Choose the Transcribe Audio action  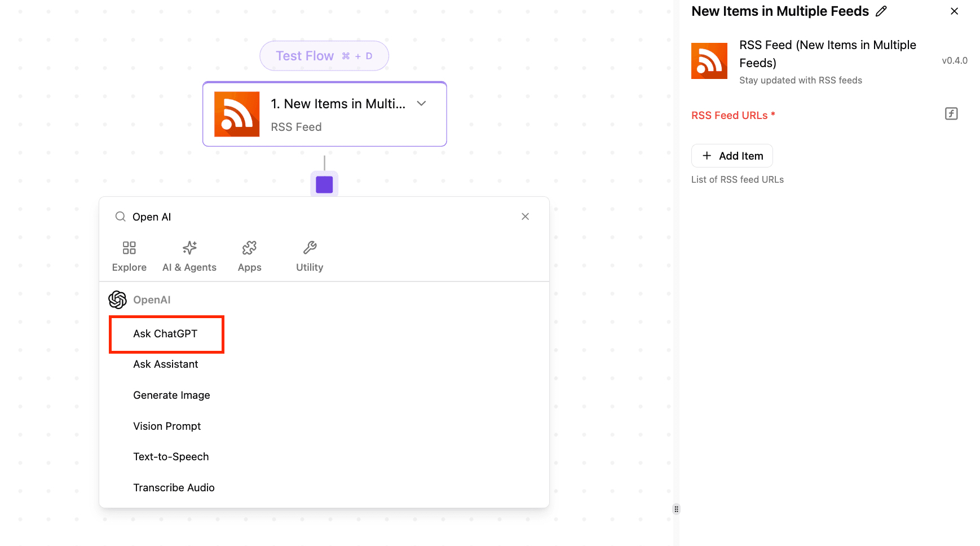(174, 488)
